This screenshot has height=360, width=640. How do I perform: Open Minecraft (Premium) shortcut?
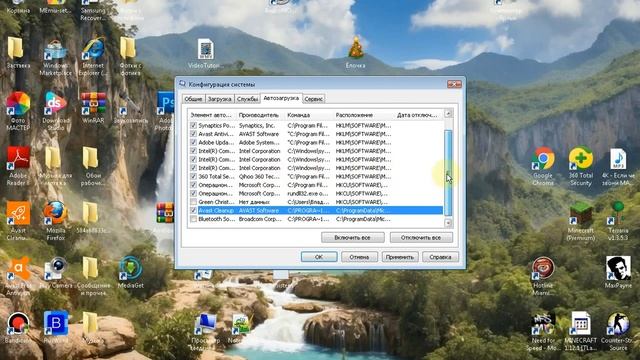pos(581,221)
